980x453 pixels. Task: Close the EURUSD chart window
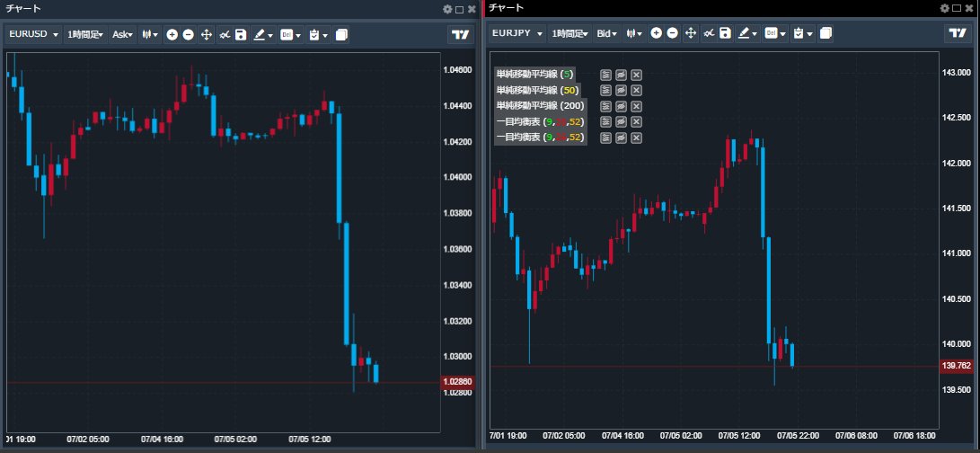pos(472,9)
